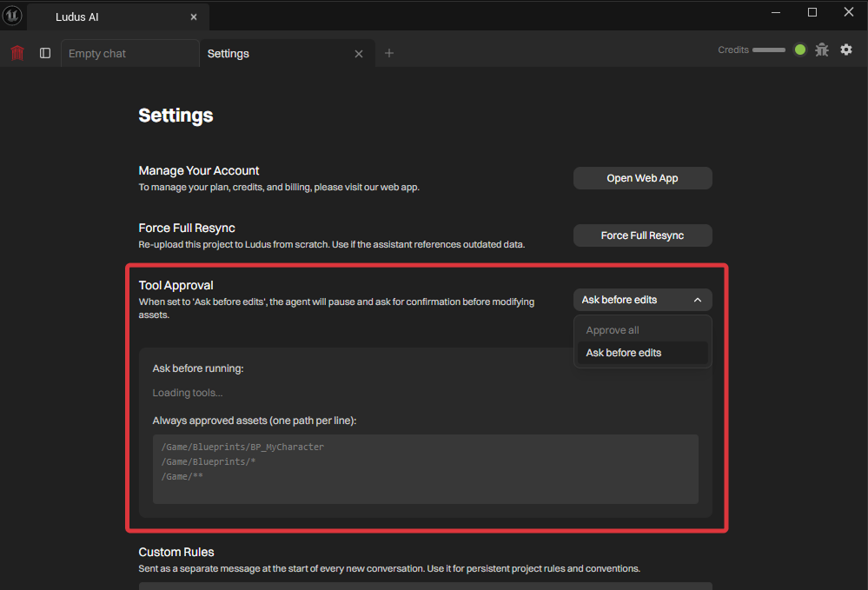Click the Force Full Resync button

point(643,235)
